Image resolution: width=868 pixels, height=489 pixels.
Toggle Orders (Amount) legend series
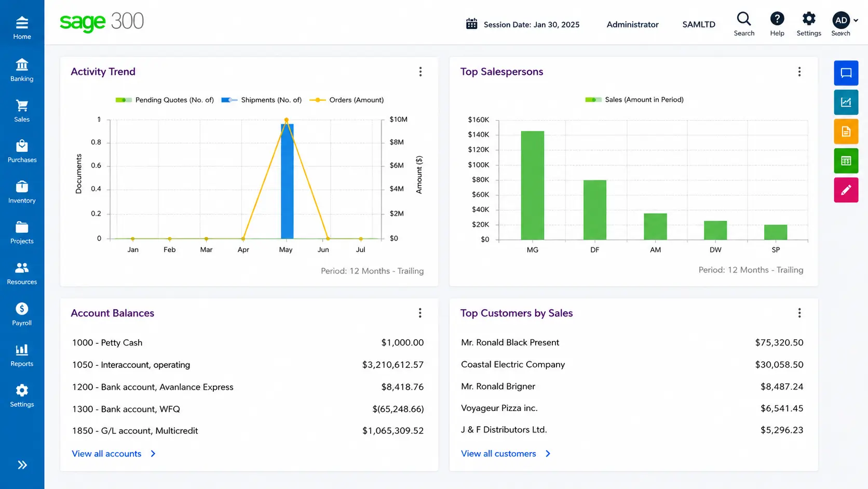tap(347, 100)
